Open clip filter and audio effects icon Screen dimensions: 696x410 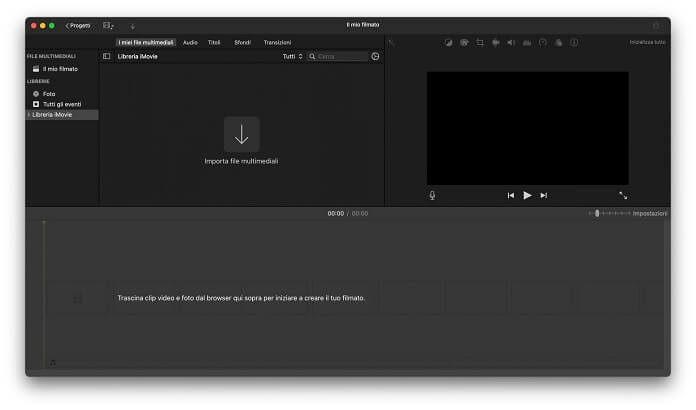point(558,43)
